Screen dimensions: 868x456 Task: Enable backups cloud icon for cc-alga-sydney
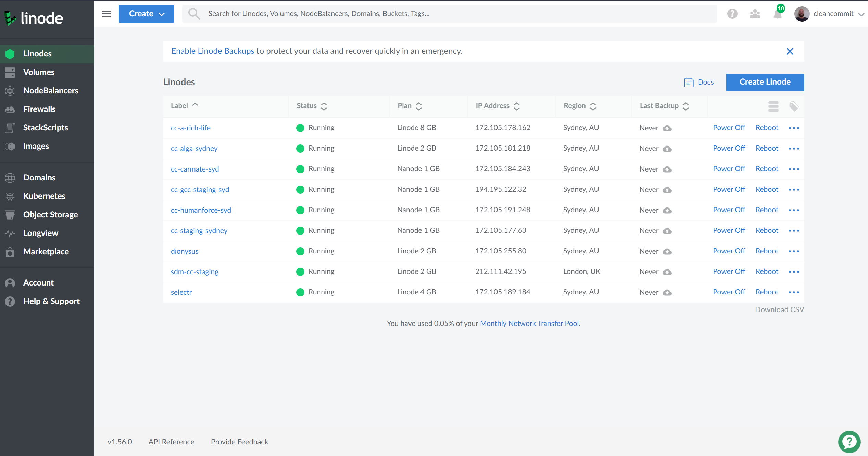click(x=667, y=149)
